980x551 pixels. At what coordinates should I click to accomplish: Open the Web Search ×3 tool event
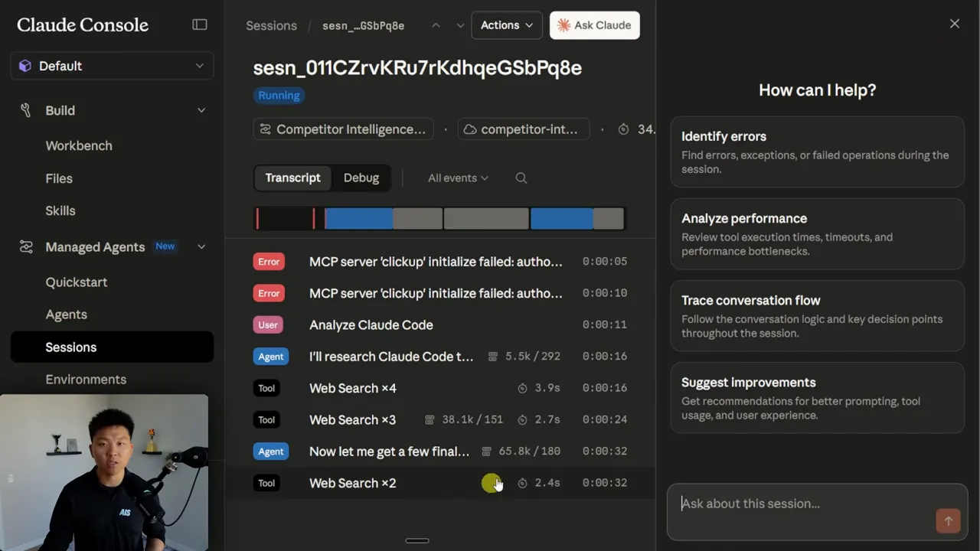pos(440,419)
